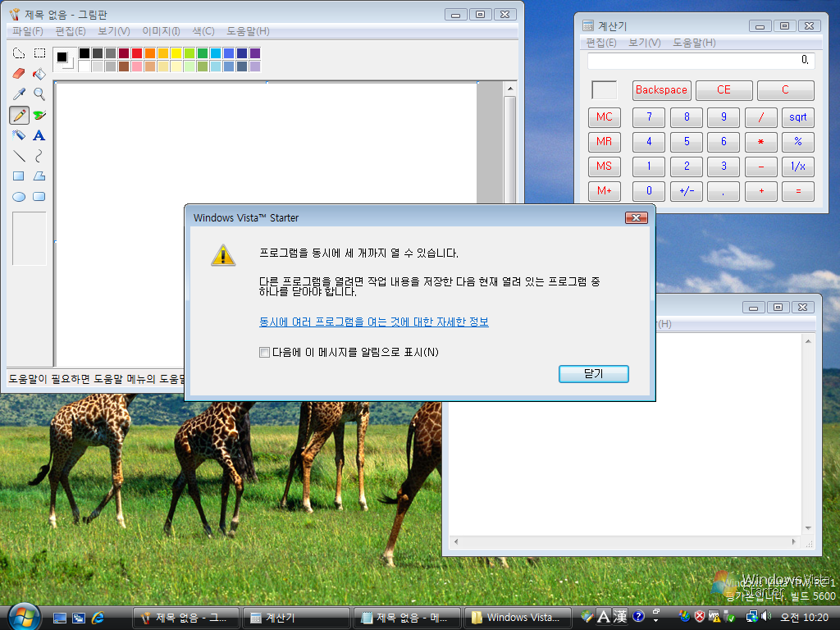Choose the Curve tool in Paint
The width and height of the screenshot is (840, 630).
[x=39, y=156]
